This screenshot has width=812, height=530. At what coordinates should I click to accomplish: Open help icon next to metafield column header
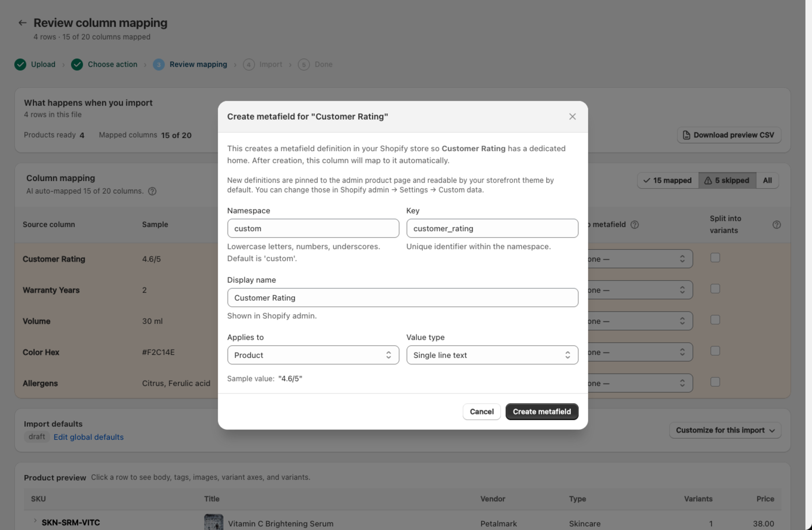tap(634, 224)
